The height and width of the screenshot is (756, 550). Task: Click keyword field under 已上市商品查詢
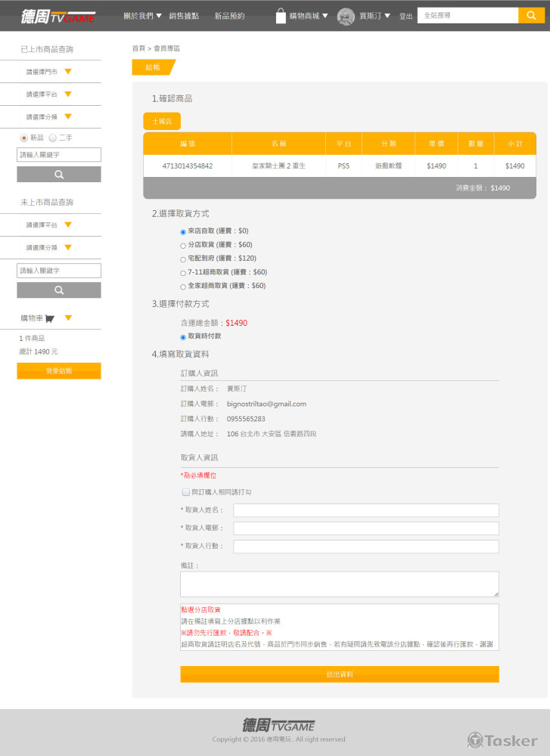[59, 155]
